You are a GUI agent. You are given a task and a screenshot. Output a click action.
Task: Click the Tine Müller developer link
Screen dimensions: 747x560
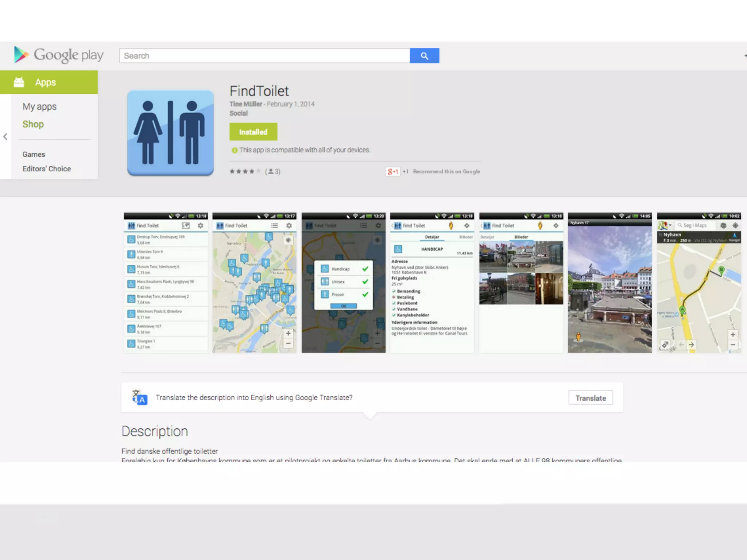245,104
